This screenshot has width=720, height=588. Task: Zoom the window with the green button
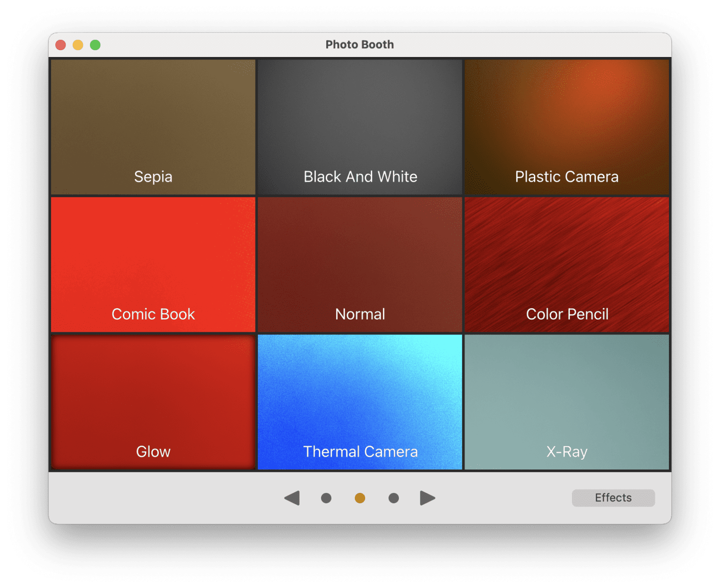pyautogui.click(x=95, y=45)
